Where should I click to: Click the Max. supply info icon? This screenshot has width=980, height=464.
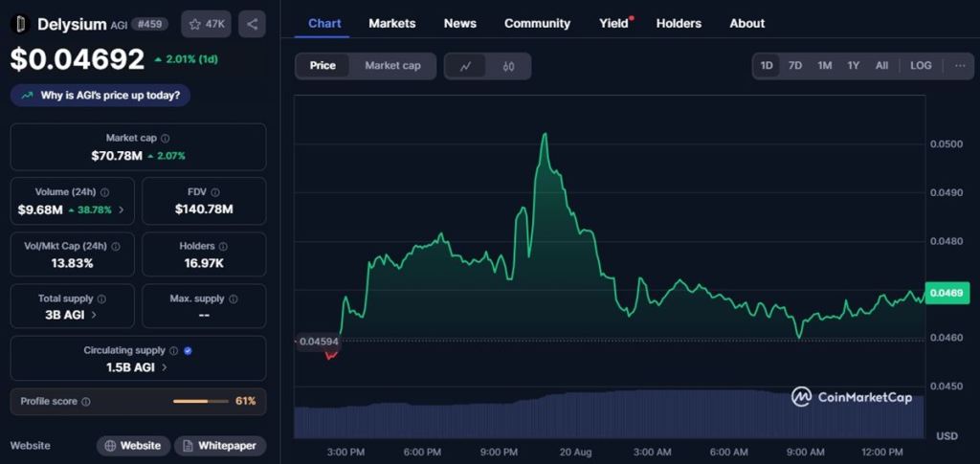click(234, 299)
